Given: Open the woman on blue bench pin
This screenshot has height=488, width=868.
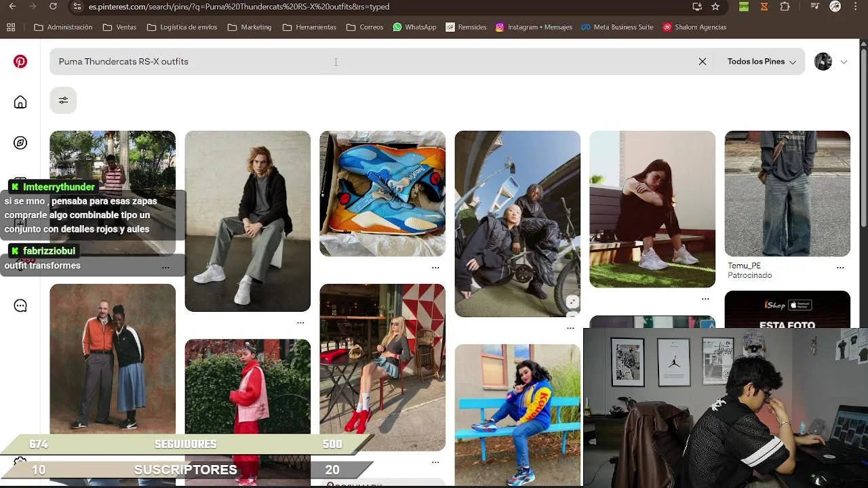Looking at the screenshot, I should pyautogui.click(x=517, y=415).
